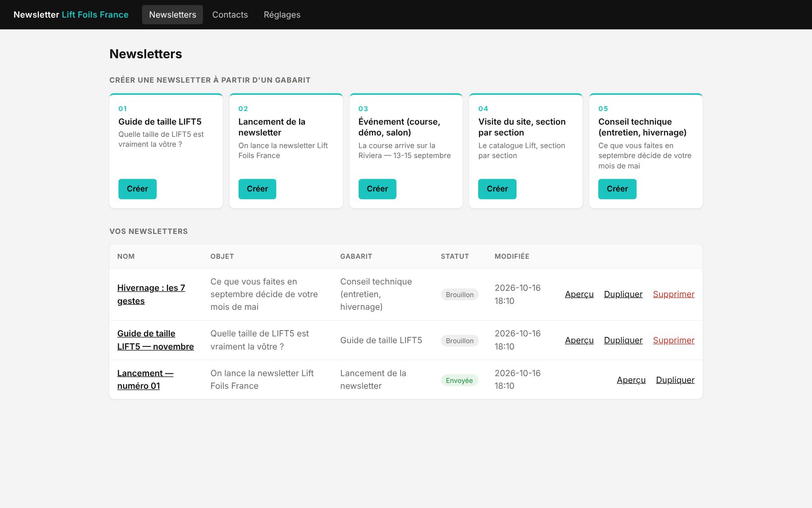Create newsletter from Guide de taille LIFT5 template

tap(138, 189)
